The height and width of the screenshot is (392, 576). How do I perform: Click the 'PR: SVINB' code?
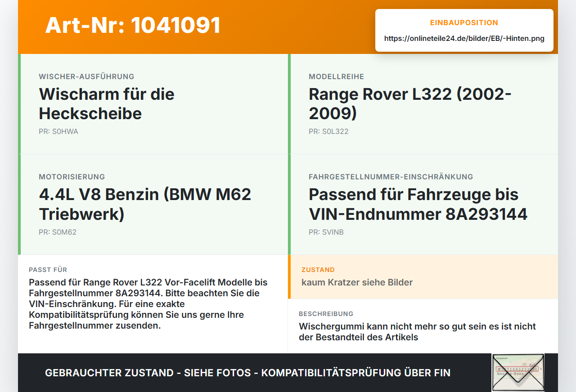[326, 232]
